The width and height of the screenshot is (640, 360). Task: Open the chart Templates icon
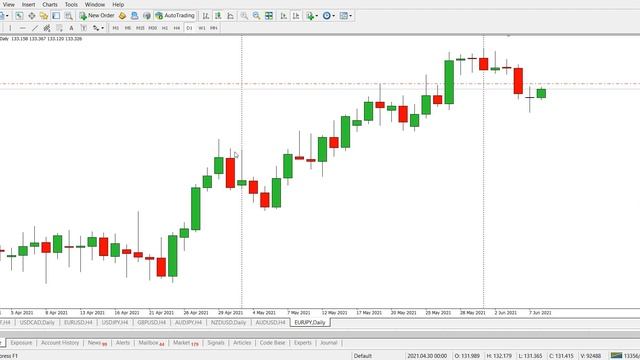[x=344, y=16]
